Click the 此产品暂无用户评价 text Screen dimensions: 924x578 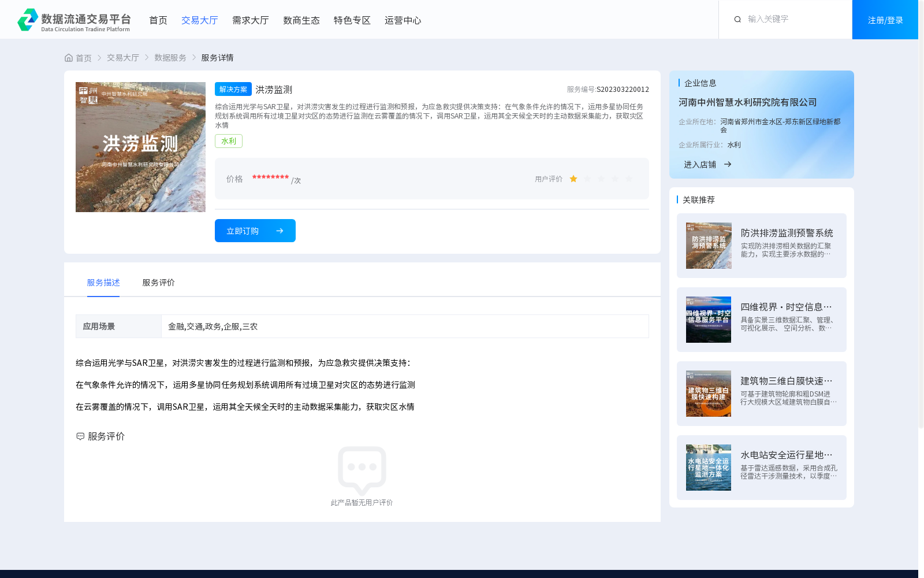coord(362,503)
